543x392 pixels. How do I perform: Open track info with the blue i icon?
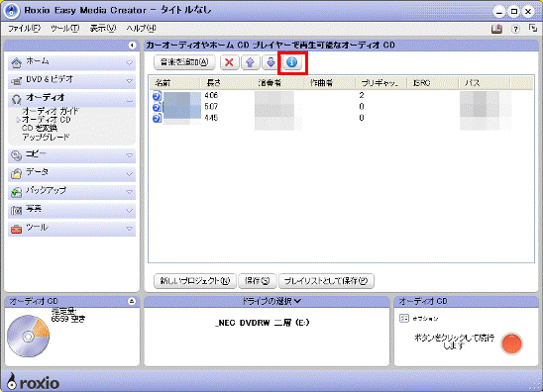click(x=292, y=62)
